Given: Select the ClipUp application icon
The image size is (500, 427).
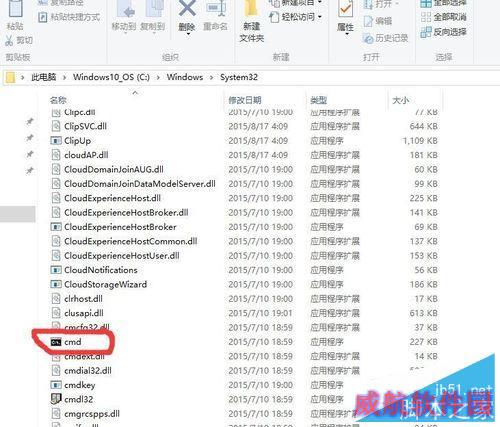Looking at the screenshot, I should coord(56,141).
